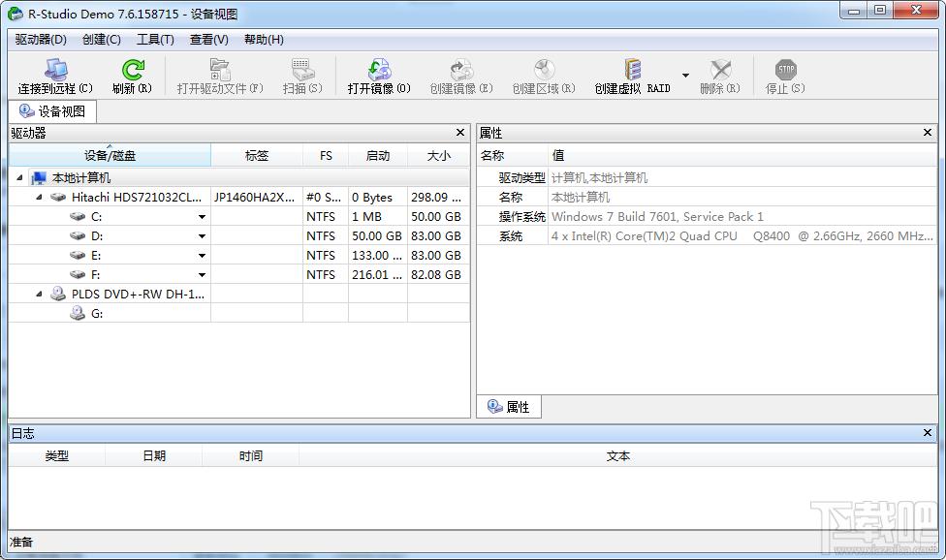Click the Hitachi hard disk icon
This screenshot has width=946, height=560.
58,197
